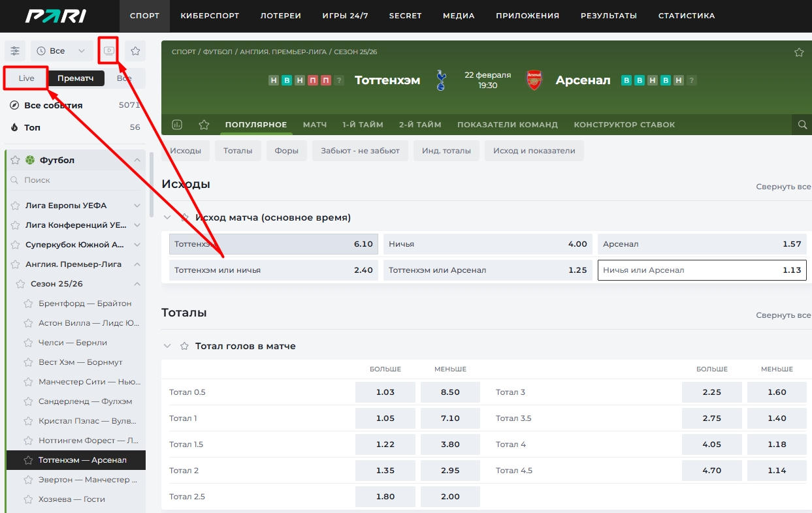Bet on Арсенал win at 1.57
Screen dimensions: 812x513
(x=702, y=244)
